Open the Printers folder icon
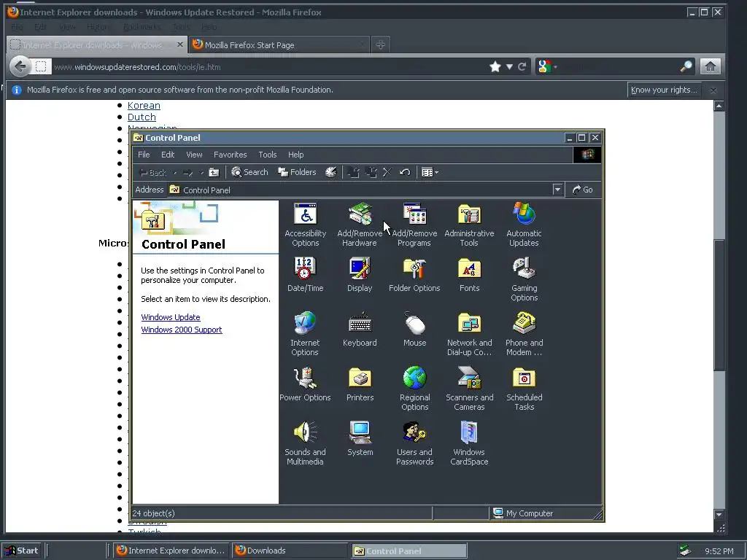 (x=360, y=384)
